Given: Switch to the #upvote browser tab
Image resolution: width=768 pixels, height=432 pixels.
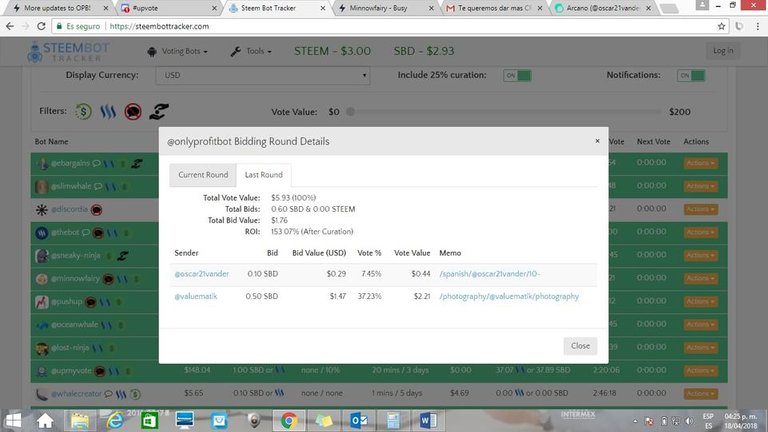Looking at the screenshot, I should tap(167, 8).
